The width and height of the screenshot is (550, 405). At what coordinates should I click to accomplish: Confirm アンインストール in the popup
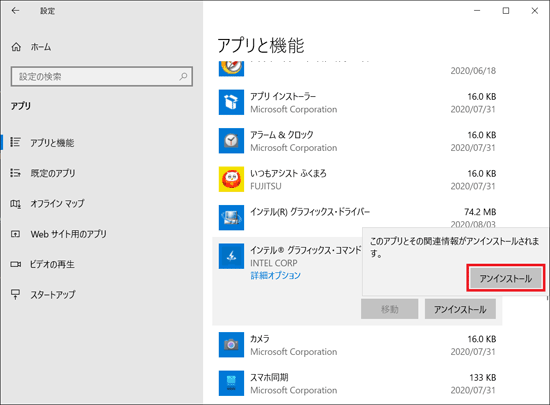(x=505, y=278)
